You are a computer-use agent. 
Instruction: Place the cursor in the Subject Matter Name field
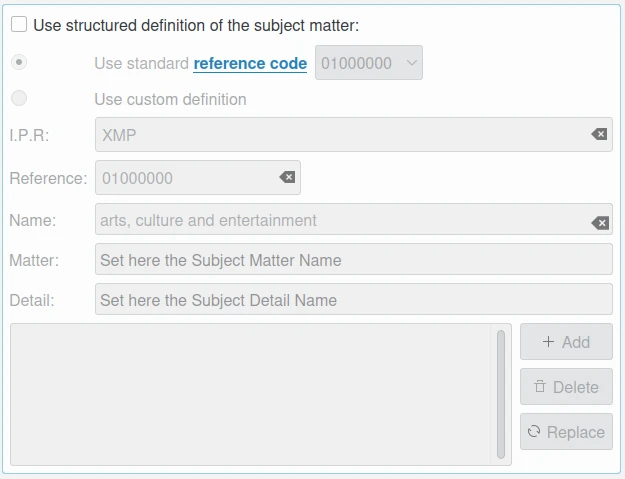click(353, 260)
